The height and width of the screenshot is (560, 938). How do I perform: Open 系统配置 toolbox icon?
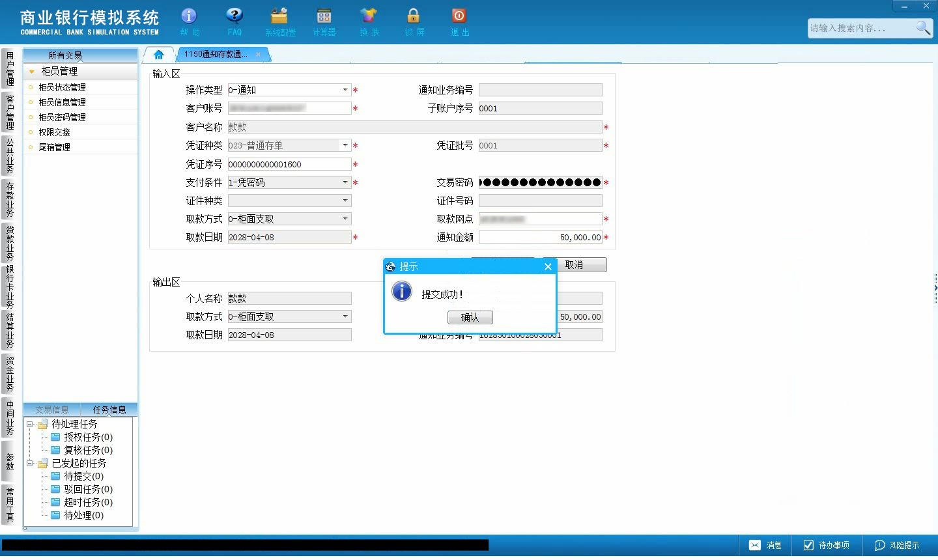coord(279,15)
